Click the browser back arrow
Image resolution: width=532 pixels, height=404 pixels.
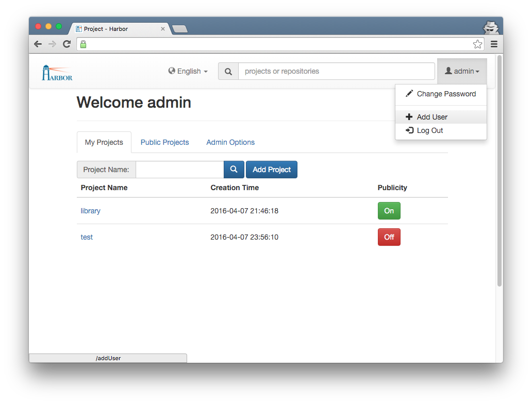38,44
